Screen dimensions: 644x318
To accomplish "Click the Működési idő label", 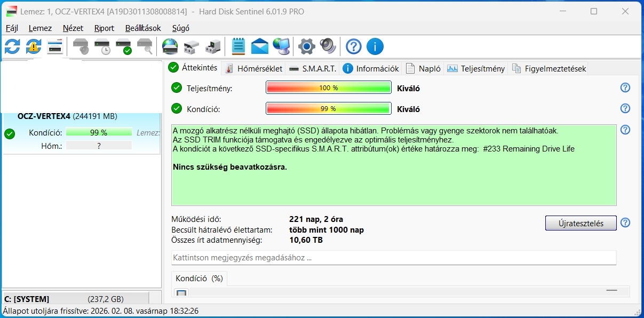I will click(196, 219).
